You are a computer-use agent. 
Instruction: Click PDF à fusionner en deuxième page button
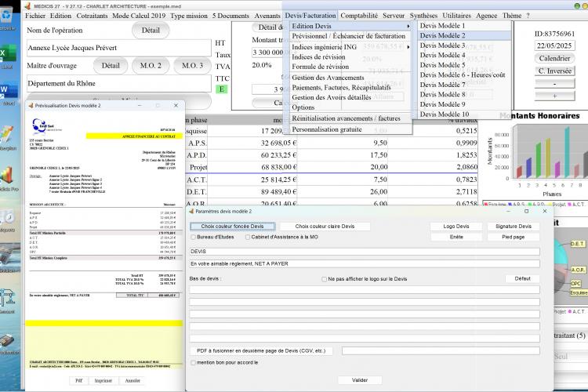click(x=261, y=350)
